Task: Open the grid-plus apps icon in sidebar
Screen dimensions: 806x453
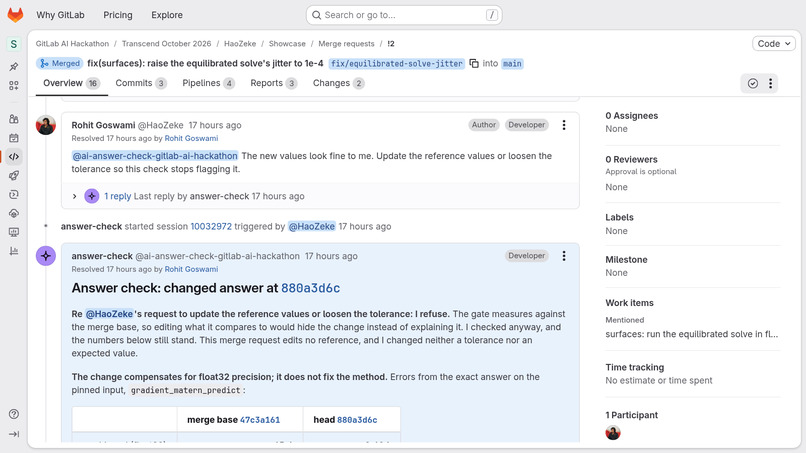Action: 14,85
